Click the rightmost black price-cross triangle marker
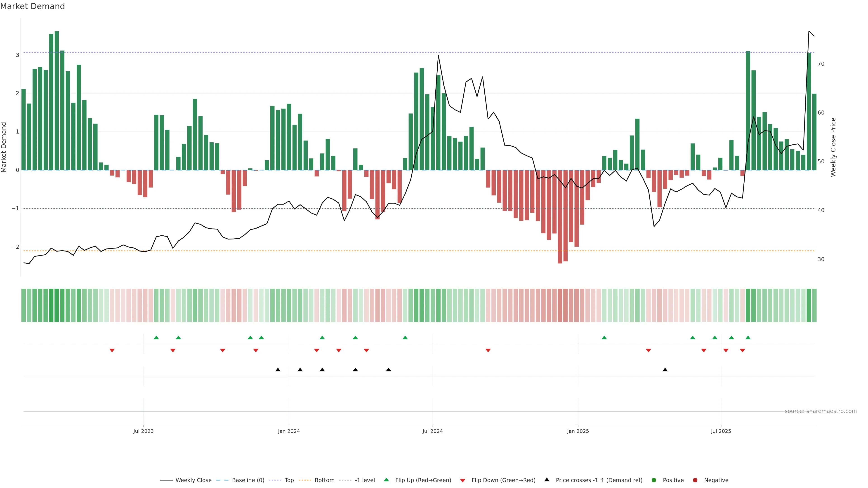Viewport: 868px width, 488px height. click(x=665, y=370)
